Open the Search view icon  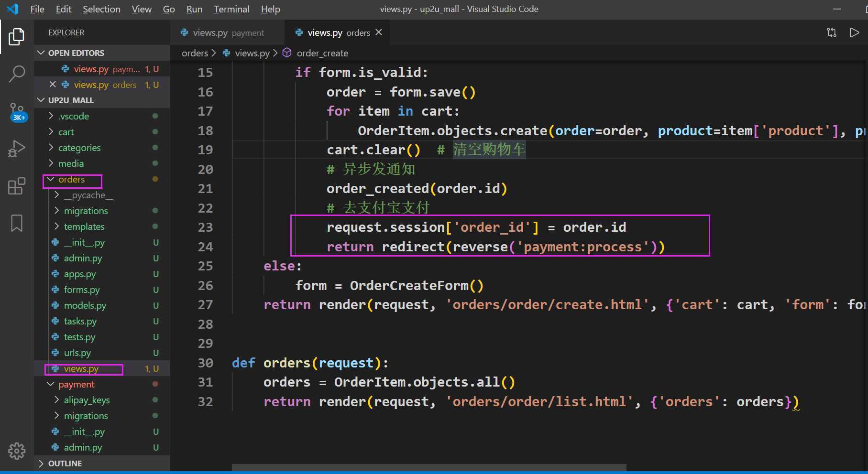point(17,74)
